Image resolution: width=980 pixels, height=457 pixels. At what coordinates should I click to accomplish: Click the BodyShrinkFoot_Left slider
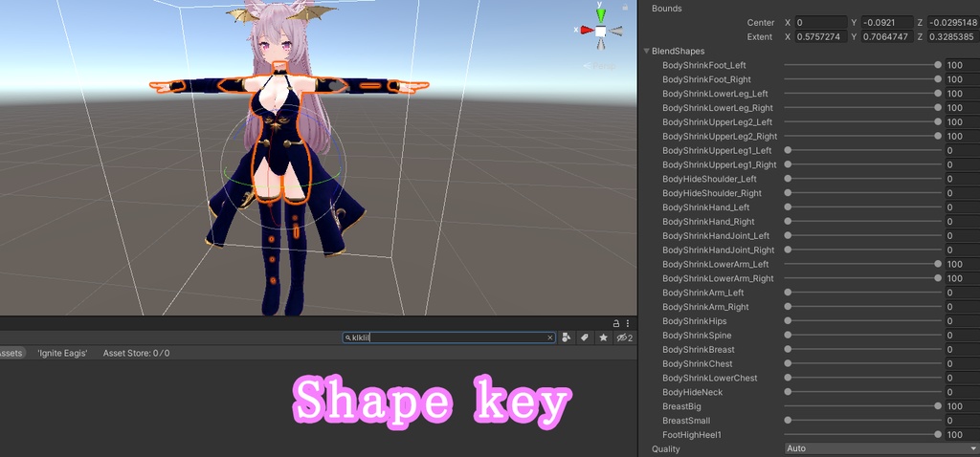[x=862, y=65]
